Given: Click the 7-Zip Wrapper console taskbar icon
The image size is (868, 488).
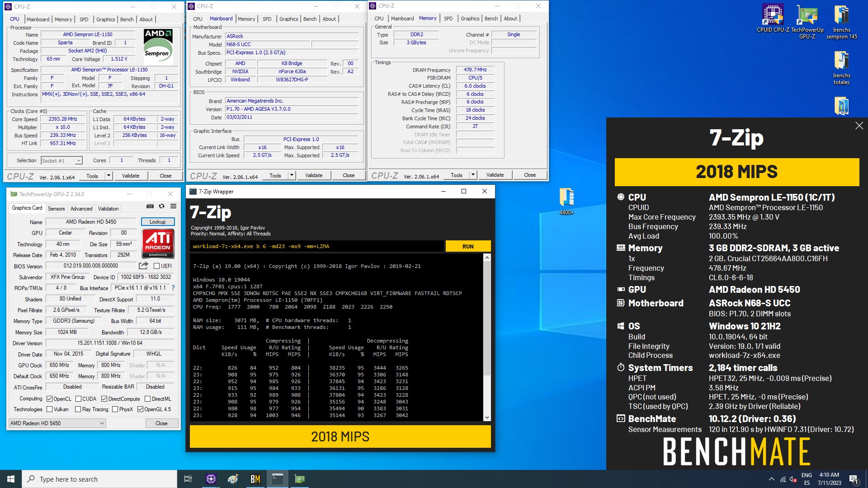Looking at the screenshot, I should 277,479.
